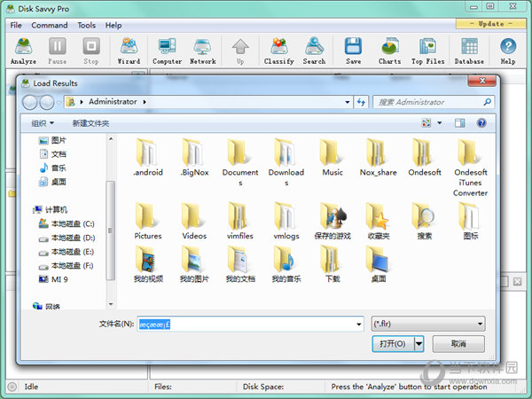Click the Administrator search field
This screenshot has width=532, height=399.
pyautogui.click(x=434, y=102)
